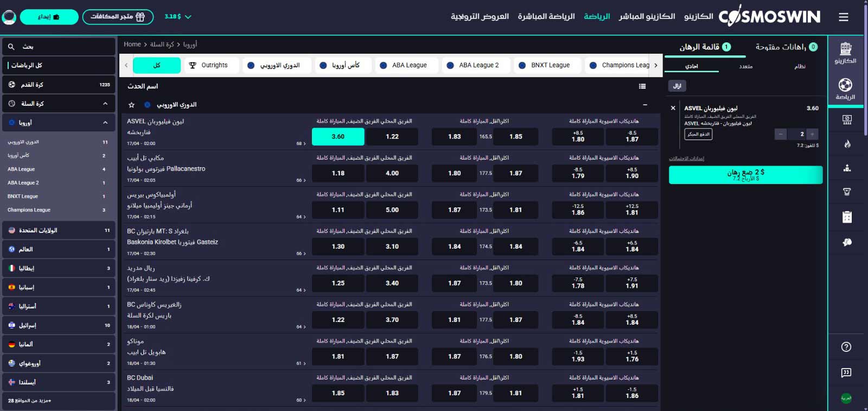868x411 pixels.
Task: Open the Casino slot machine sidebar icon
Action: click(846, 53)
